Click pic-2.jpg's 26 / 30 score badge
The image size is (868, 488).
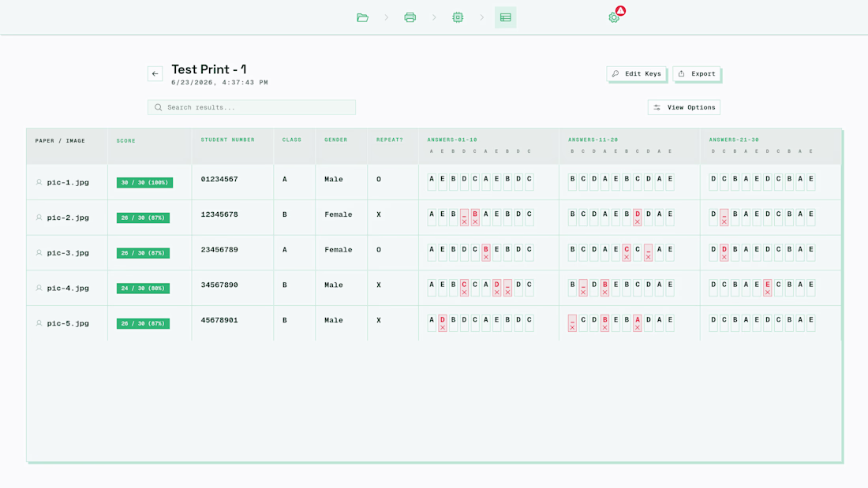[x=143, y=218]
